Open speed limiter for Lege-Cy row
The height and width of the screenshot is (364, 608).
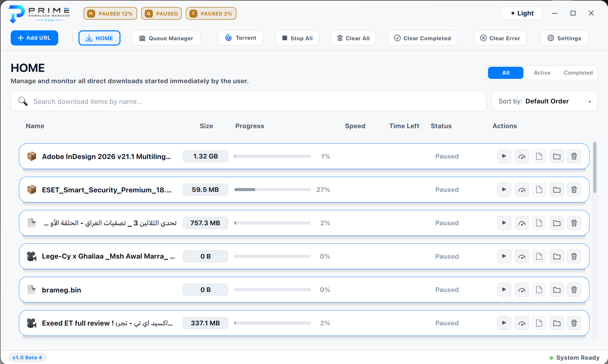pyautogui.click(x=522, y=256)
